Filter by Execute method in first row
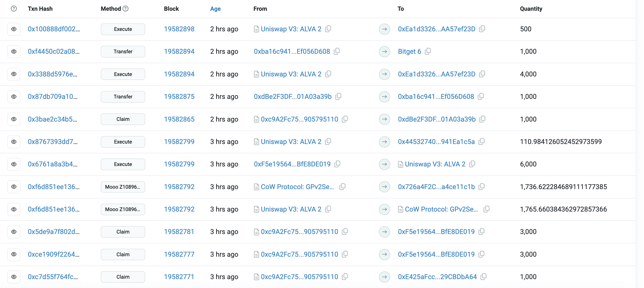644x288 pixels. click(x=123, y=29)
